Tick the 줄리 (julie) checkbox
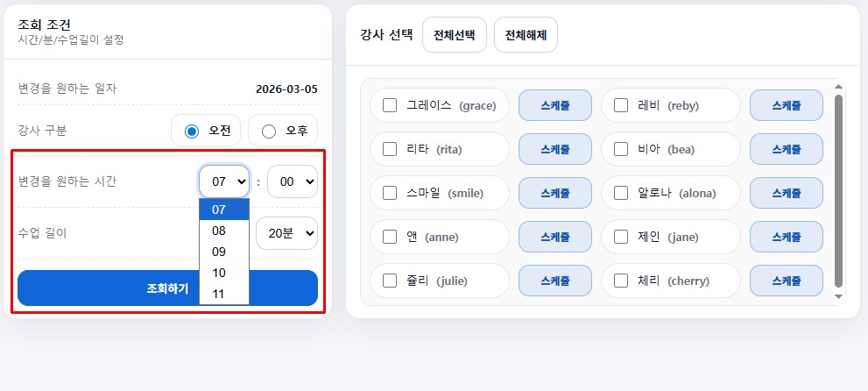The height and width of the screenshot is (391, 868). 390,281
